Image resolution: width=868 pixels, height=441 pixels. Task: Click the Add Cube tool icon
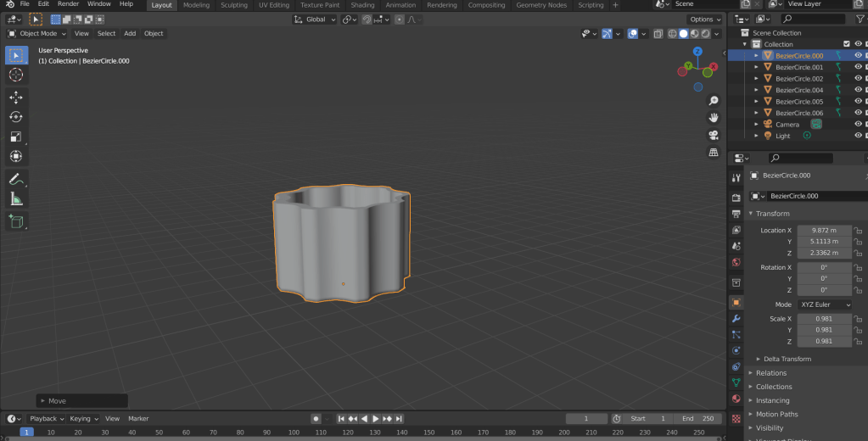click(x=16, y=221)
